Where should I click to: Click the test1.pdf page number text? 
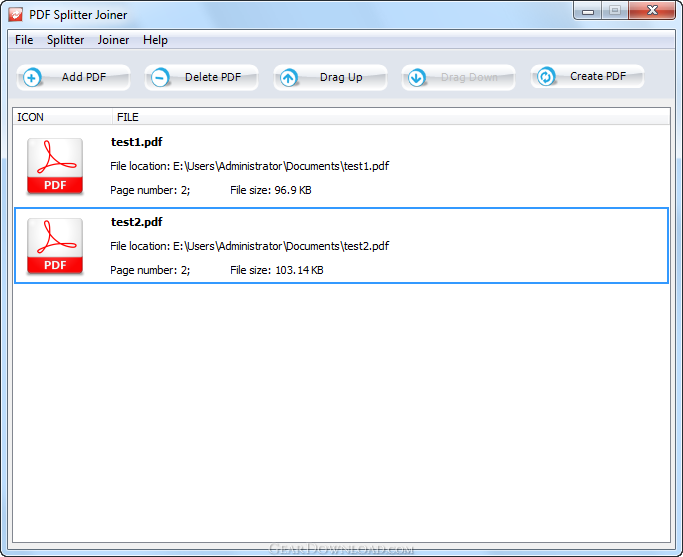150,190
